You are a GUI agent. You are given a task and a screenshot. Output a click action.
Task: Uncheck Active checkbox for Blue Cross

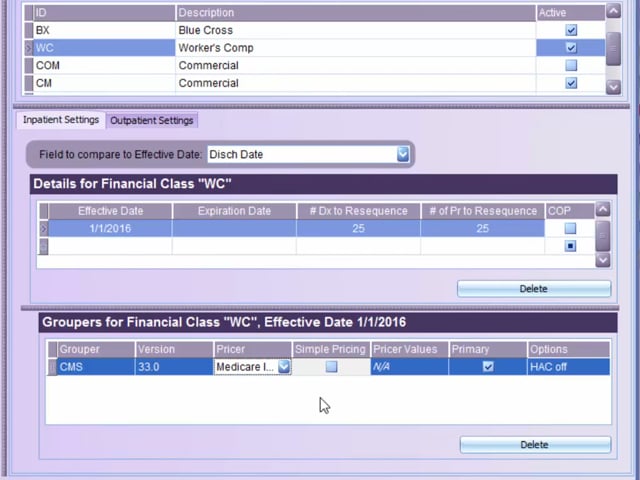tap(571, 30)
